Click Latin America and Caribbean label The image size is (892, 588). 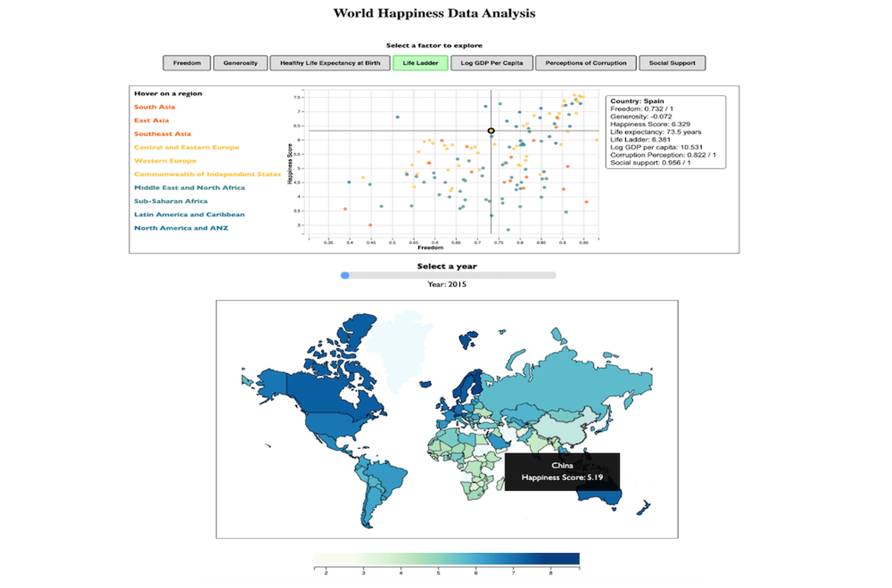pyautogui.click(x=189, y=215)
